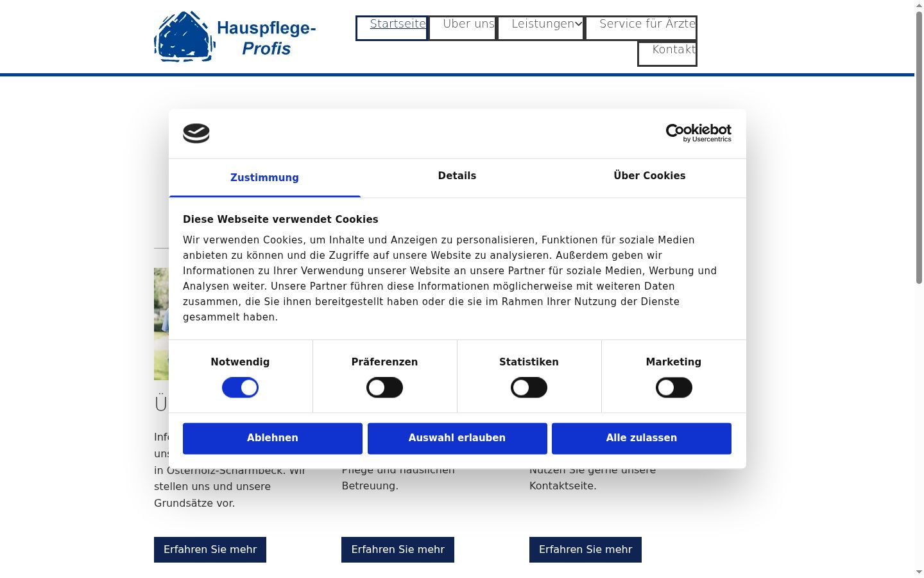Enable the Marketing cookie switch
The width and height of the screenshot is (924, 578).
pyautogui.click(x=674, y=388)
